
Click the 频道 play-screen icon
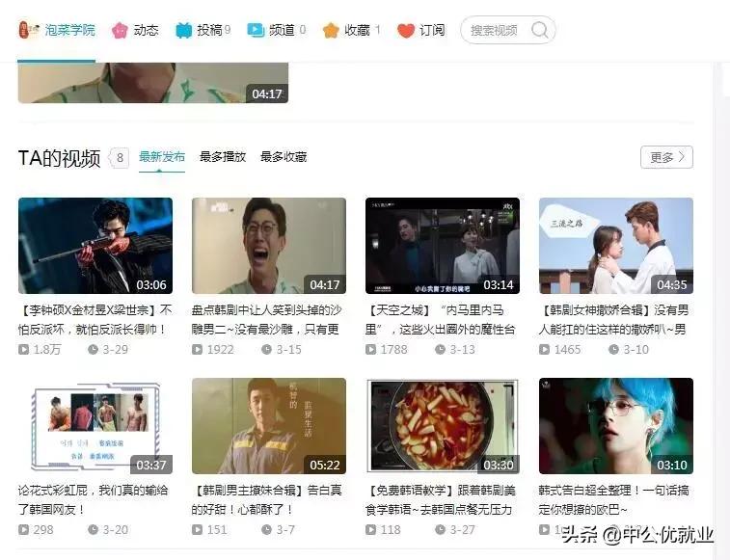[256, 30]
